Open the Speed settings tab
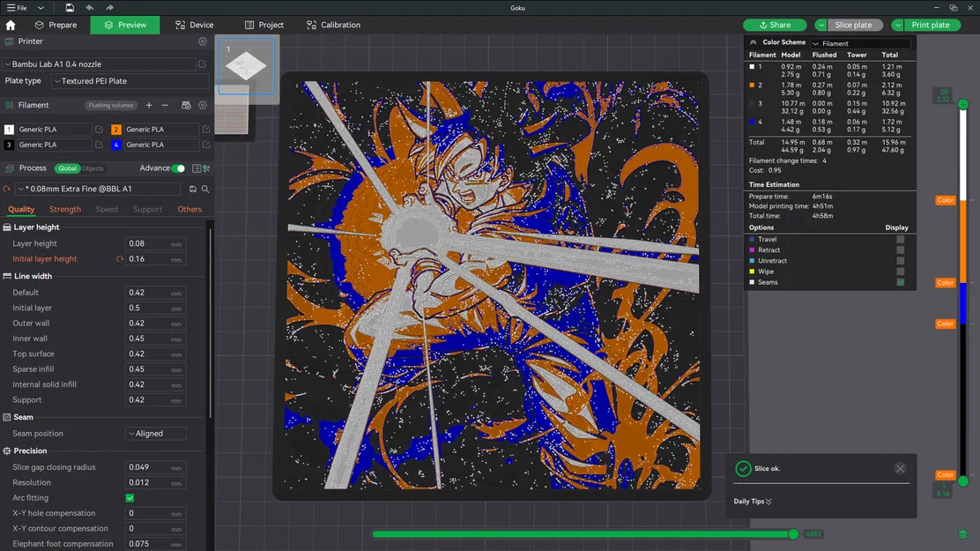 107,209
